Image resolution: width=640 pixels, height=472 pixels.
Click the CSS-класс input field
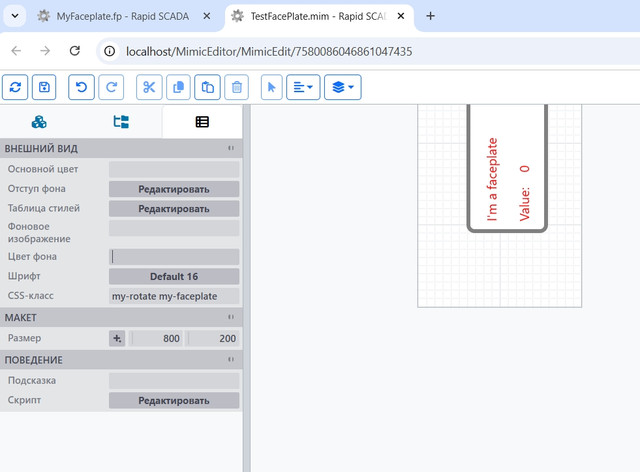[x=174, y=296]
